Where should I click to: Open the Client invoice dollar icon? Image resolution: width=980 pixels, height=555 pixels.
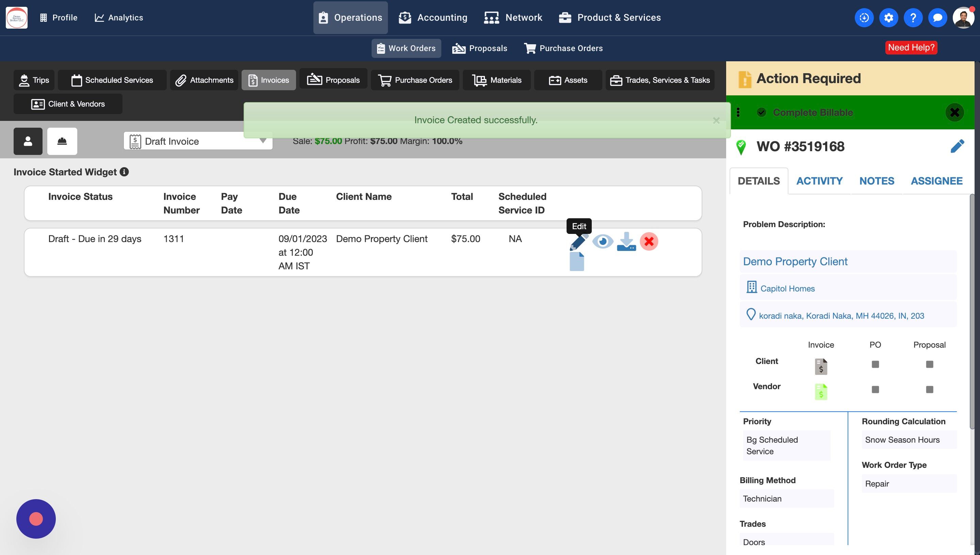pyautogui.click(x=821, y=366)
